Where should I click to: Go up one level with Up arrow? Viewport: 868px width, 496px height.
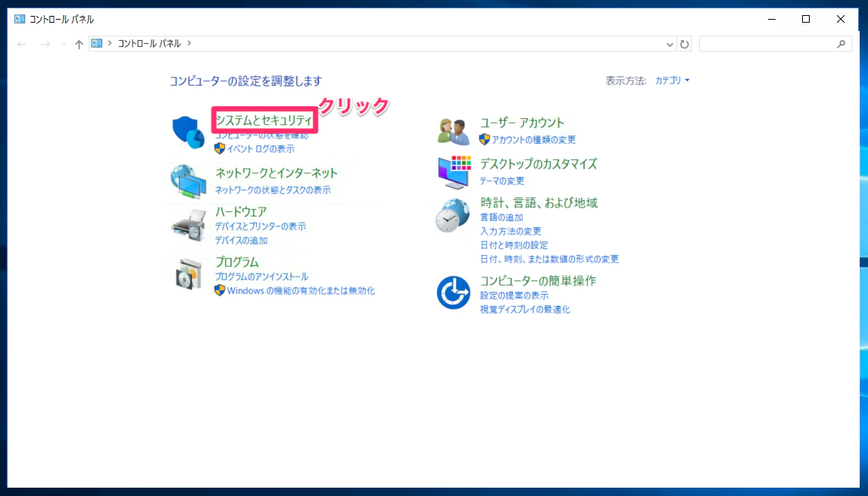click(79, 44)
